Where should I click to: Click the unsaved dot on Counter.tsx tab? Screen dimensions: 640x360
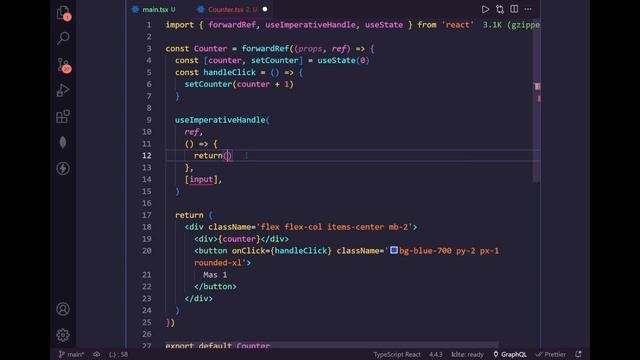point(265,9)
